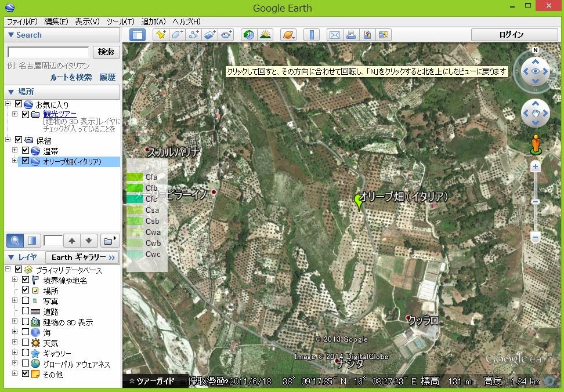This screenshot has width=564, height=392.
Task: Record a tour with the camera icon
Action: pyautogui.click(x=227, y=35)
